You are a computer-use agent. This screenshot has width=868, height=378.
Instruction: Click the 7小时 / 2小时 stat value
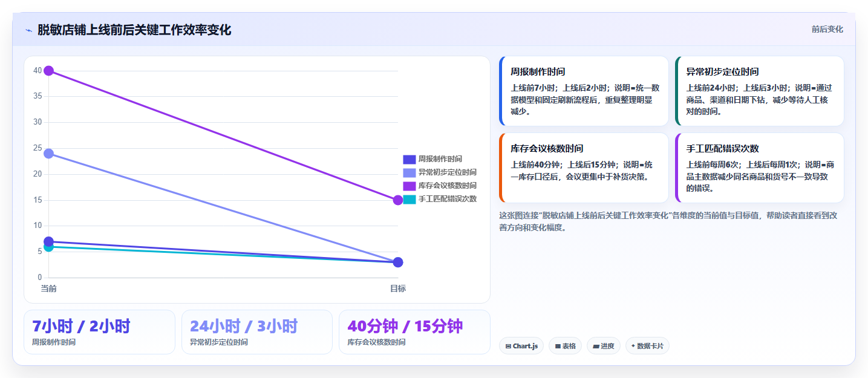coord(81,327)
